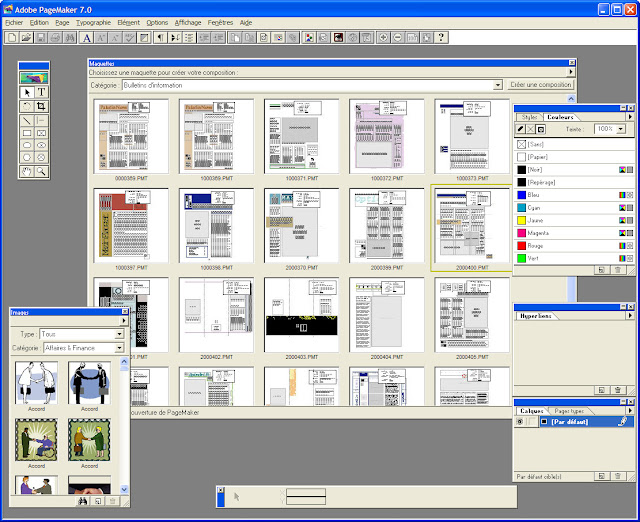
Task: Toggle lock box of Par défaut layer
Action: coord(531,422)
